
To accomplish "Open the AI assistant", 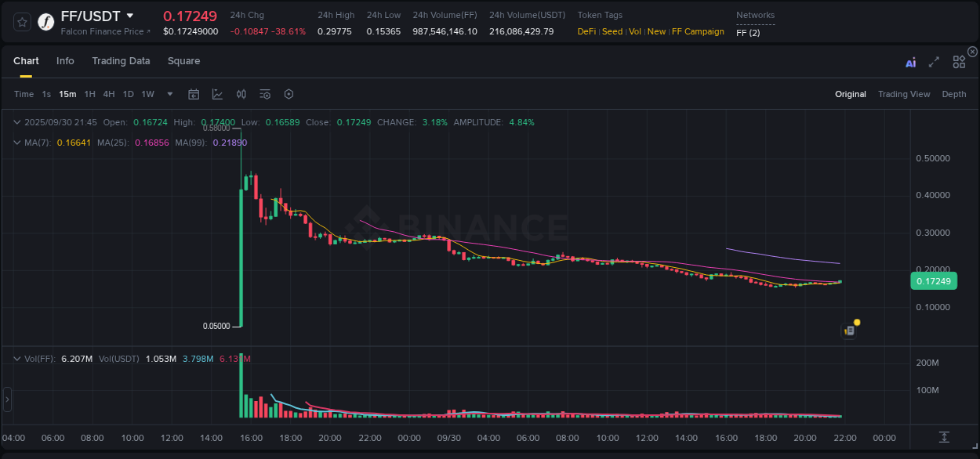I will click(x=910, y=62).
